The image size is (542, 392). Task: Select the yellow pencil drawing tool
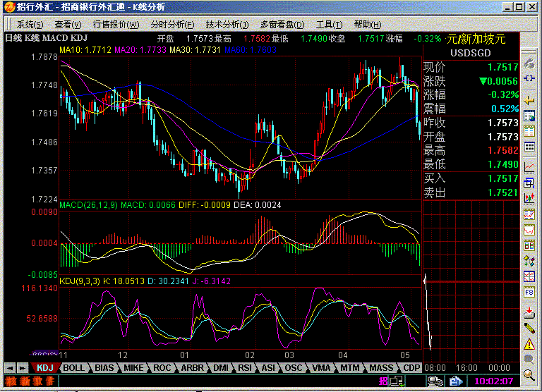[529, 328]
